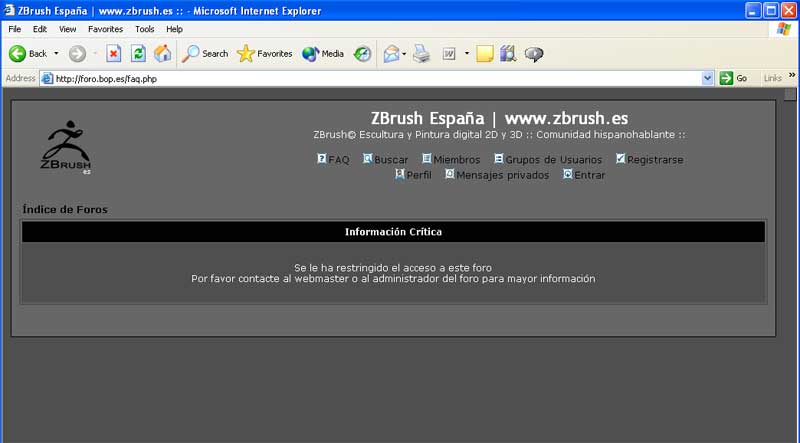Open the Help menu
The width and height of the screenshot is (800, 443).
coord(174,29)
